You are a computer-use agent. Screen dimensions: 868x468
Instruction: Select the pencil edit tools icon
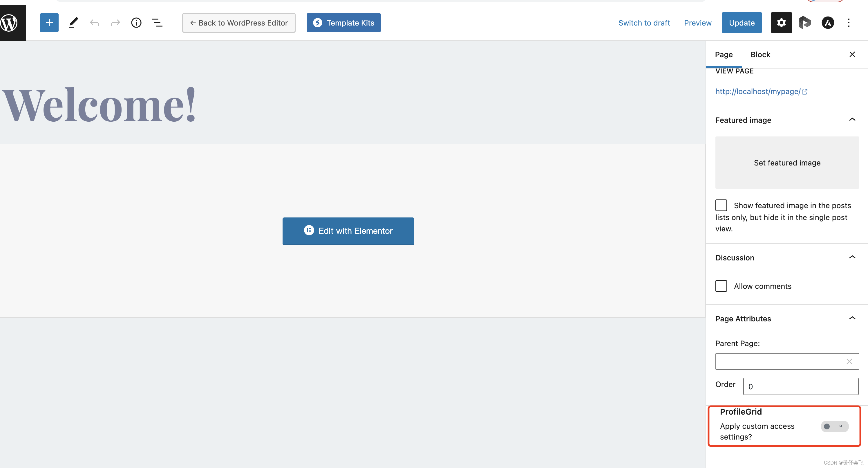(73, 23)
